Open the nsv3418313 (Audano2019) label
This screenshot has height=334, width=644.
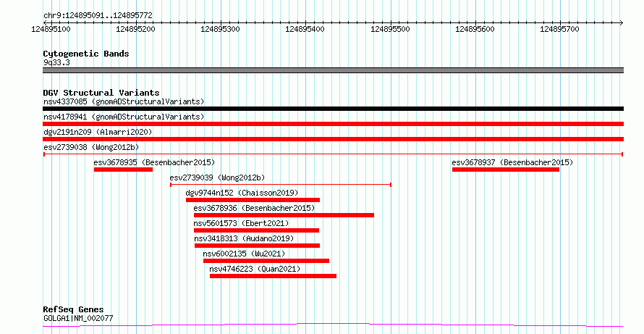point(244,238)
